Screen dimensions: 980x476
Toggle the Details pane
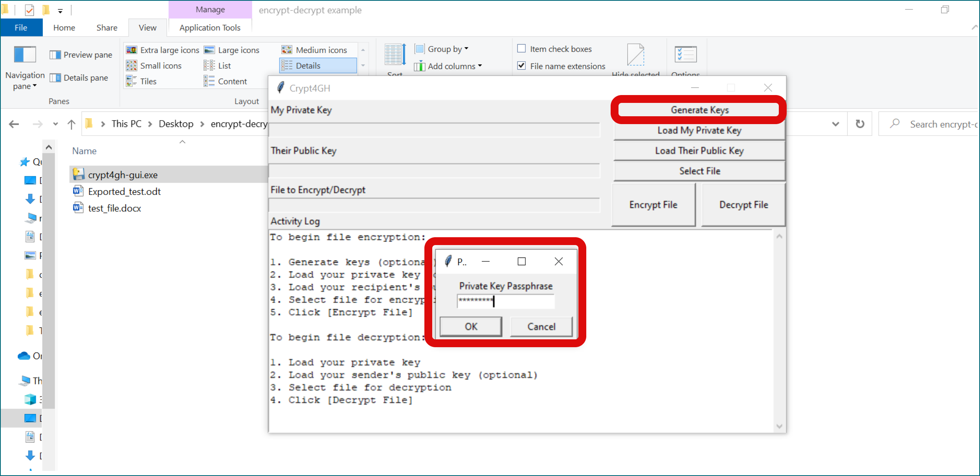point(79,78)
